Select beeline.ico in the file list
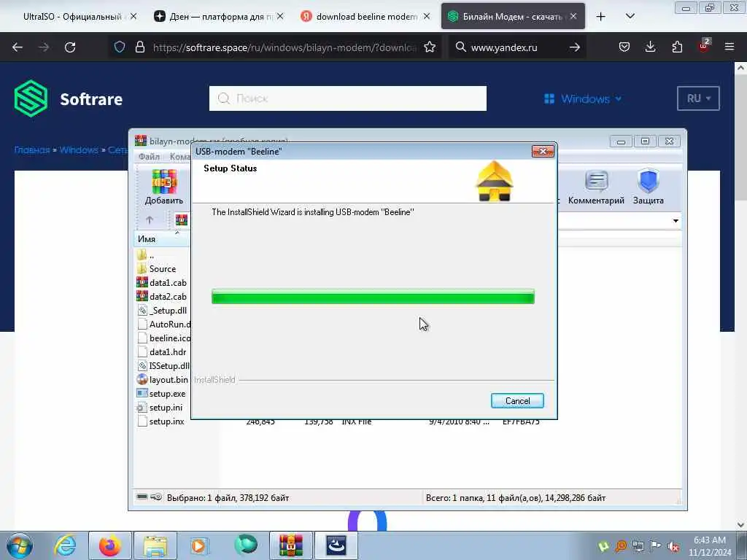This screenshot has width=747, height=560. (163, 338)
